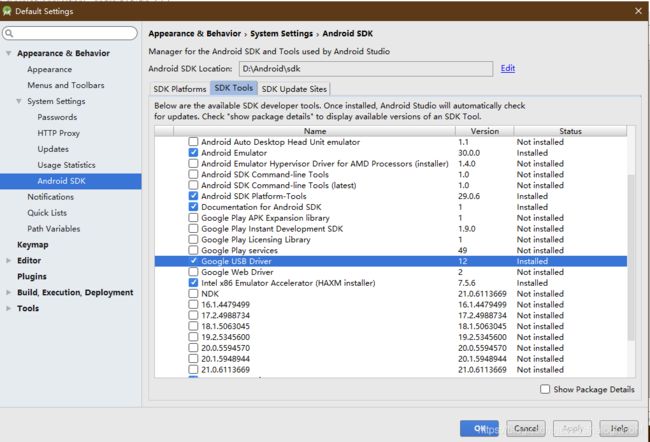Switch to the SDK Tools tab
Screen dimensions: 650x442
234,88
